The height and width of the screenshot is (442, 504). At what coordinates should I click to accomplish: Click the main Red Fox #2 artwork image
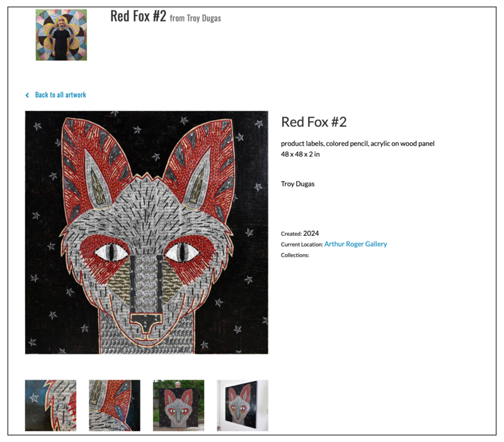146,235
